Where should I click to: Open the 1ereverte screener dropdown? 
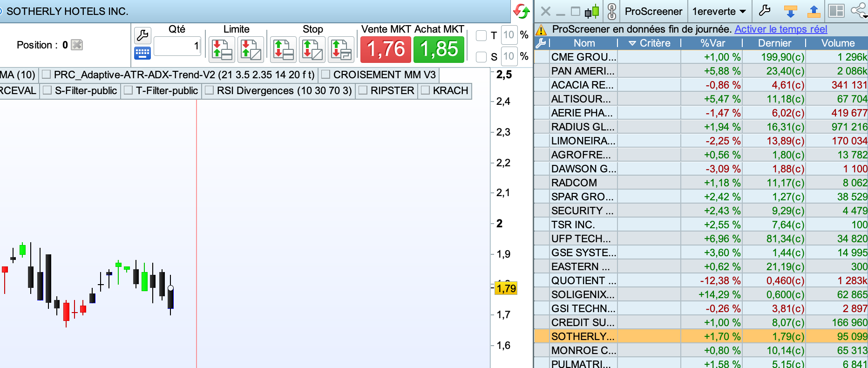pyautogui.click(x=719, y=11)
